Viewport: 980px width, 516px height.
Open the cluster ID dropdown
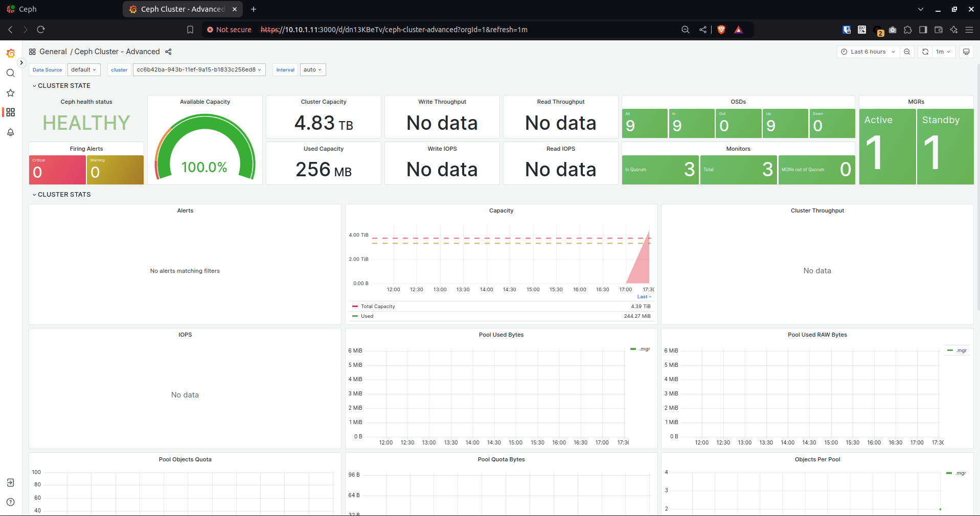click(x=199, y=69)
